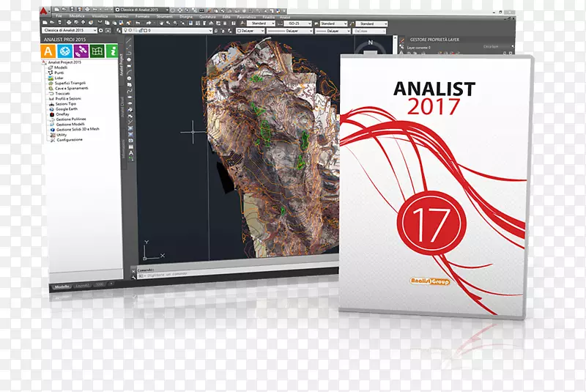Viewport: 586px width, 392px height.
Task: Select the Circle tool in the draw toolbar
Action: pyautogui.click(x=130, y=78)
